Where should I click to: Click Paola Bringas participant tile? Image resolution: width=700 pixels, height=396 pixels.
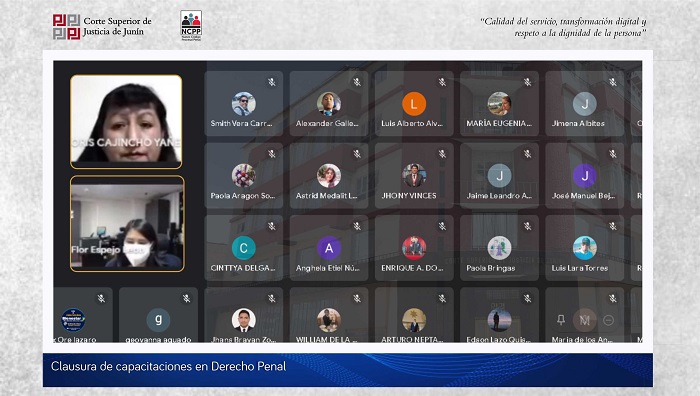(x=499, y=248)
